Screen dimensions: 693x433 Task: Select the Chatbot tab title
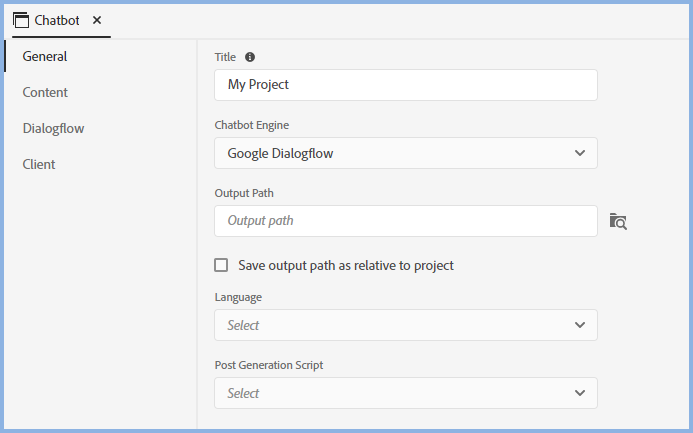pos(57,20)
